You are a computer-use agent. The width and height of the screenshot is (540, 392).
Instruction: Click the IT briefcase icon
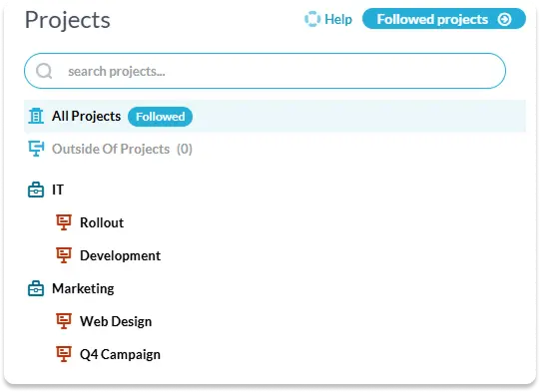tap(36, 190)
